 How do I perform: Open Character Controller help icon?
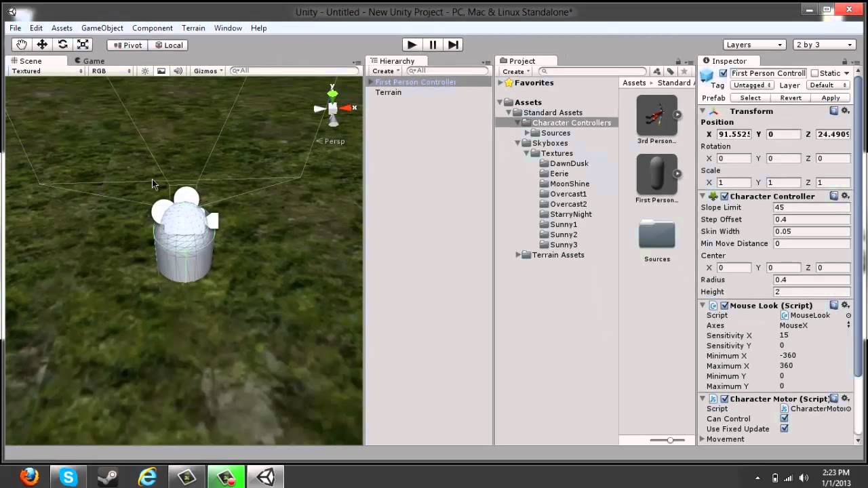(834, 196)
